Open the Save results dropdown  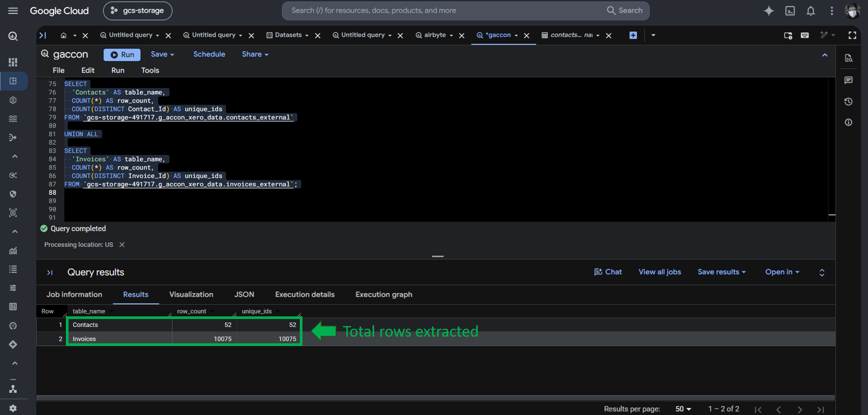[x=722, y=272]
